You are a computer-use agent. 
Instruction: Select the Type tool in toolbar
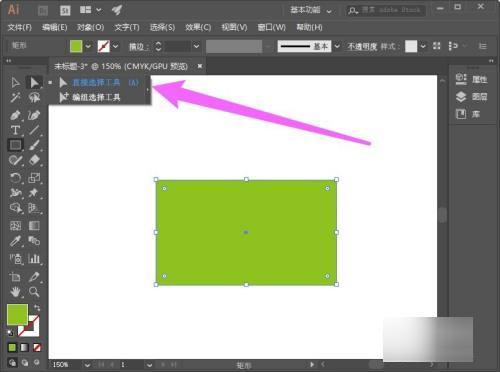tap(15, 130)
